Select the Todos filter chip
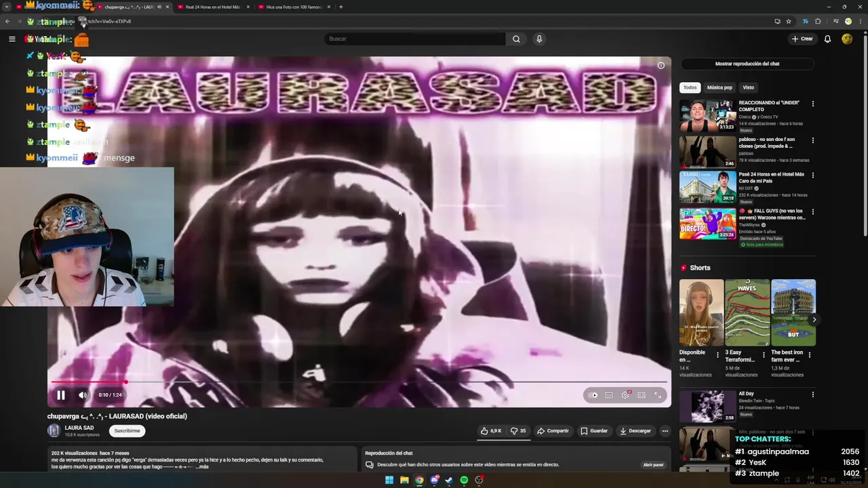Image resolution: width=868 pixels, height=488 pixels. tap(690, 87)
